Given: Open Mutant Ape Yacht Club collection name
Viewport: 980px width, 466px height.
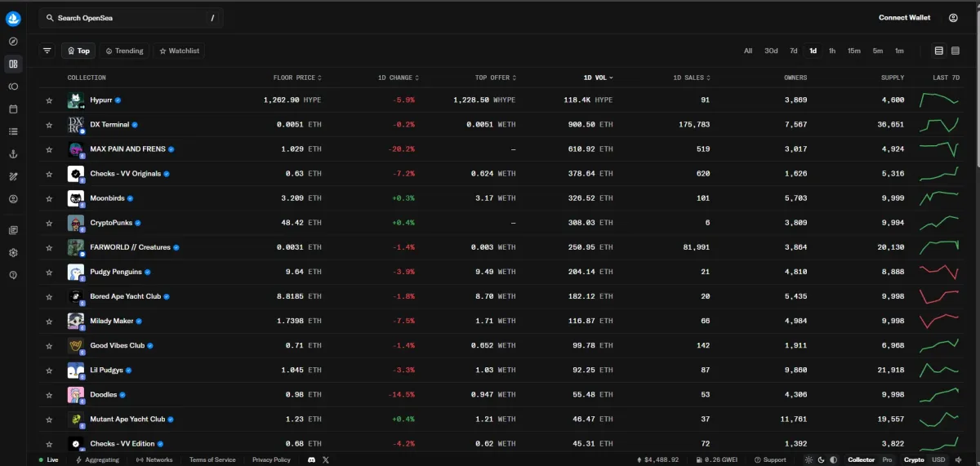Looking at the screenshot, I should pos(127,419).
